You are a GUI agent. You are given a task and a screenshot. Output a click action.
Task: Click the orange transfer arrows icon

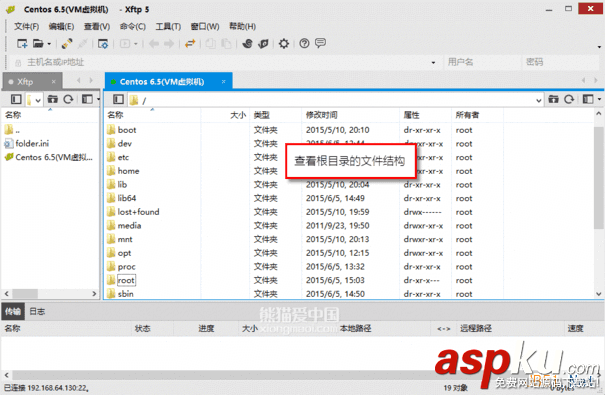tap(190, 44)
